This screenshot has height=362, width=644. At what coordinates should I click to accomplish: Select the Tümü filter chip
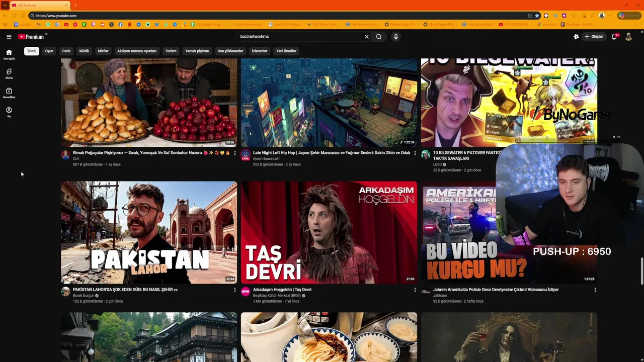(32, 51)
